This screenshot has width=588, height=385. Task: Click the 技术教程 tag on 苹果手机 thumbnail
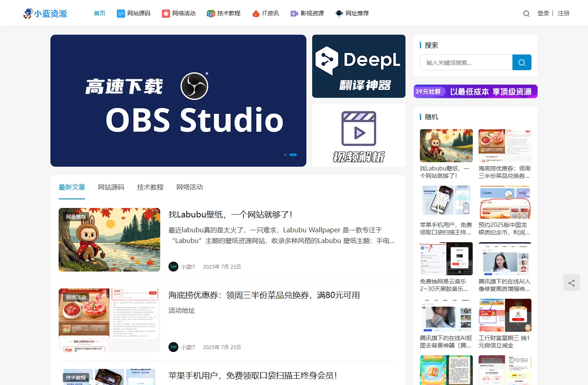[x=76, y=378]
